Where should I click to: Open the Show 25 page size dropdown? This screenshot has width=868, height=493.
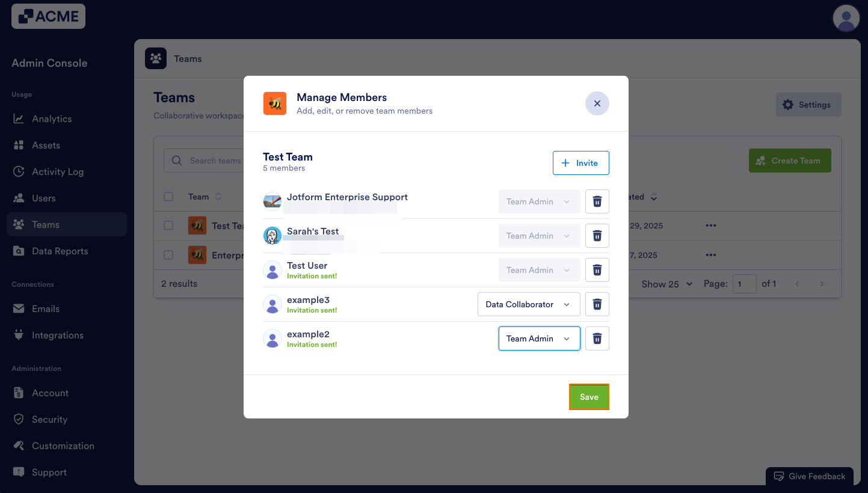tap(667, 284)
